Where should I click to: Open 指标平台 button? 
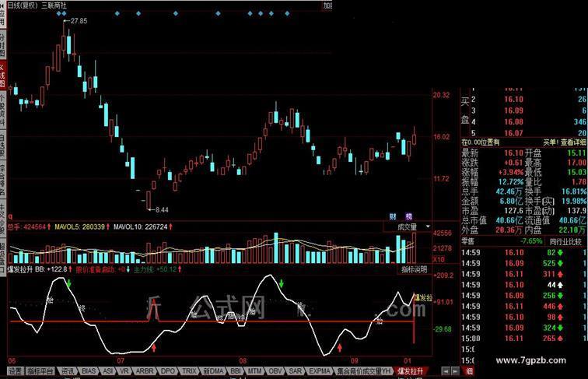40,371
